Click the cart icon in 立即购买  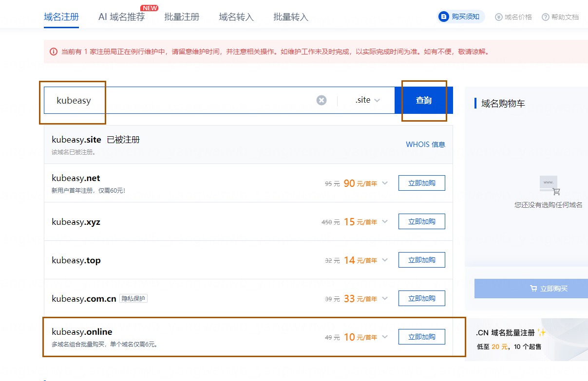click(x=533, y=289)
